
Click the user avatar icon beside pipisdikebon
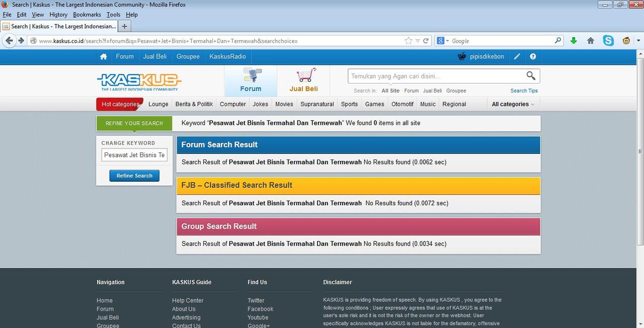pyautogui.click(x=462, y=56)
